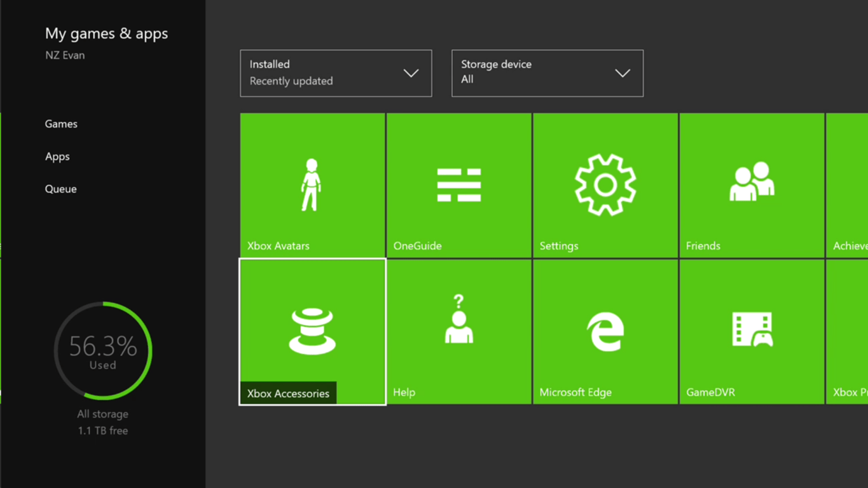Click the '1.1 TB free' text
This screenshot has width=868, height=488.
pos(102,430)
